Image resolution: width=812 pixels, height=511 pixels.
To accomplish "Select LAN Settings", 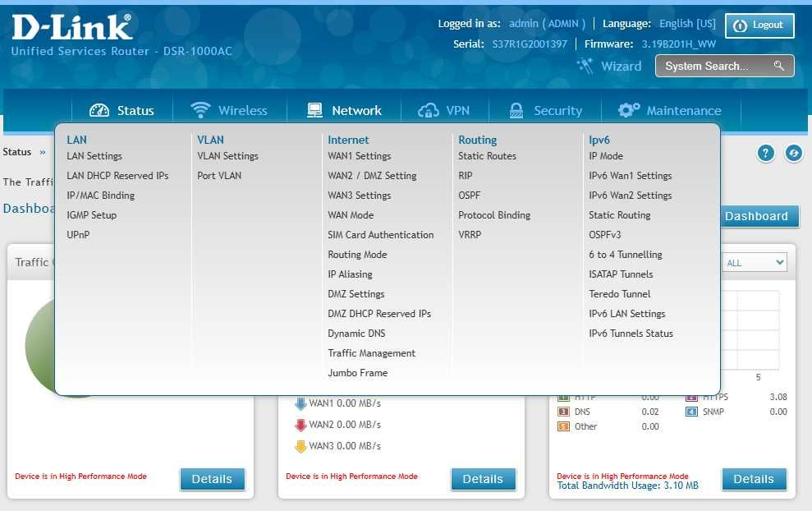I will pos(94,156).
